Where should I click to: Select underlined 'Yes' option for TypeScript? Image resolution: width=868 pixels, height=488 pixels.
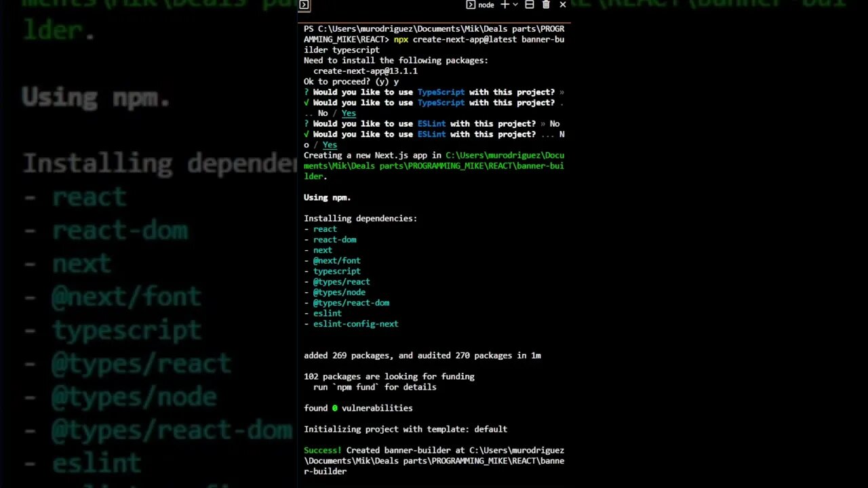tap(349, 113)
